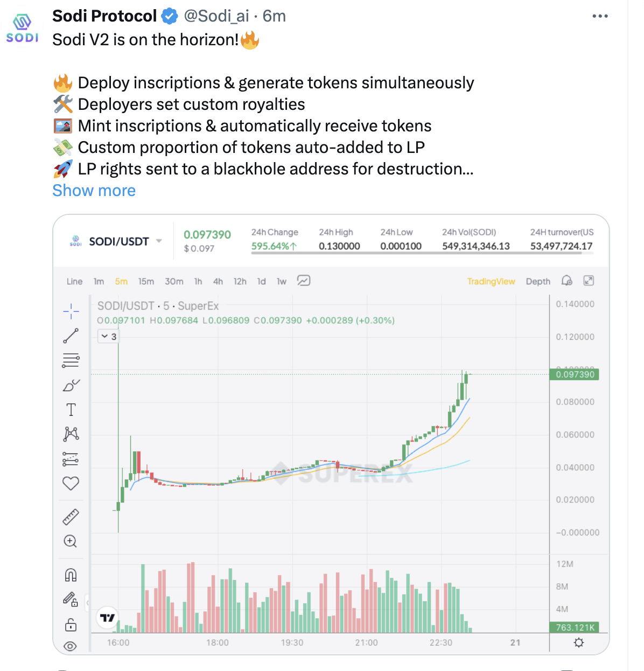Switch to the Depth chart tab
Image resolution: width=644 pixels, height=671 pixels.
pyautogui.click(x=538, y=281)
